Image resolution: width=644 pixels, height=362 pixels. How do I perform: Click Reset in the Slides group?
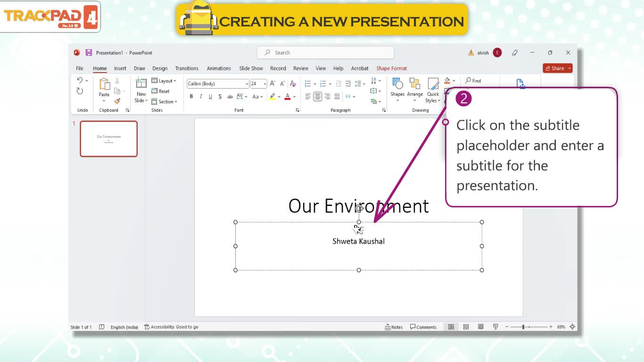[160, 91]
